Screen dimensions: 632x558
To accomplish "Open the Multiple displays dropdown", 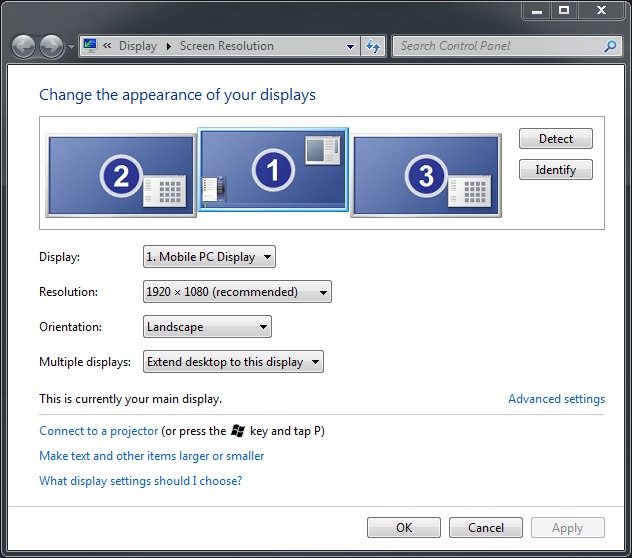I will 233,362.
